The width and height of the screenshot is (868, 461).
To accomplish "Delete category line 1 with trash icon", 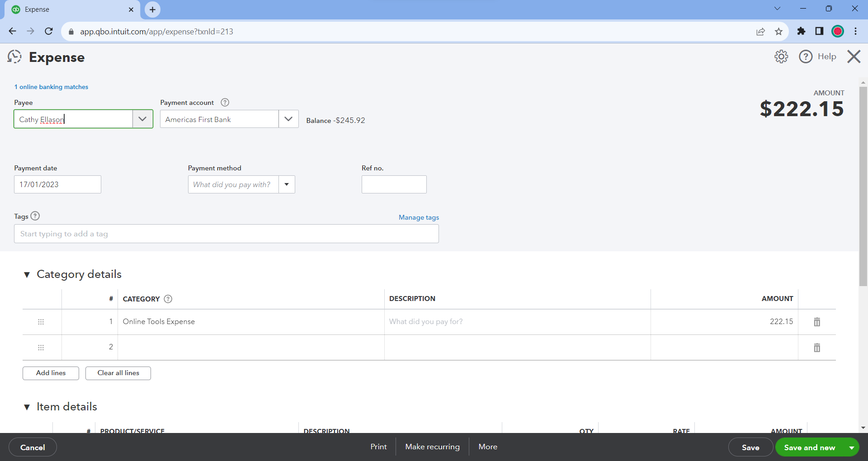I will pyautogui.click(x=817, y=322).
